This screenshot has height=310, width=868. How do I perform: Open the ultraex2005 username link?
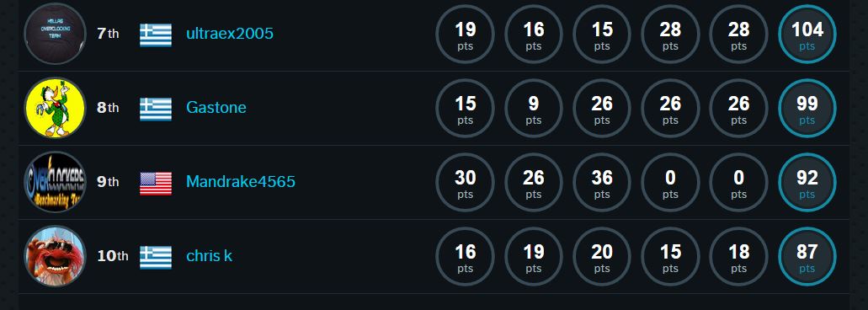[x=230, y=34]
